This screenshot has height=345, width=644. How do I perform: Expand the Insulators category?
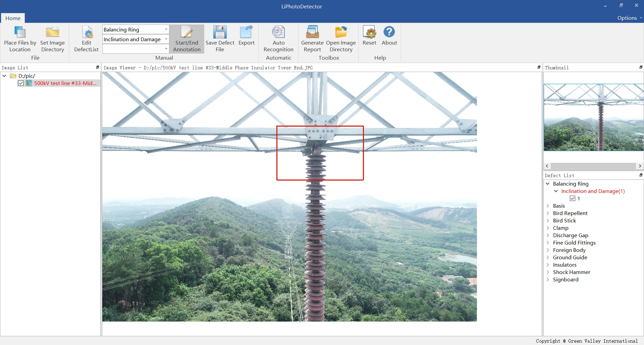pyautogui.click(x=548, y=265)
